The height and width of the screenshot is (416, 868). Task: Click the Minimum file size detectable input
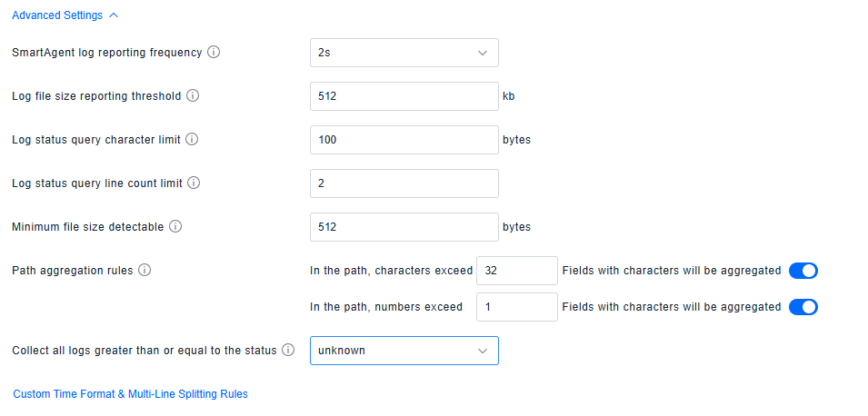point(404,227)
